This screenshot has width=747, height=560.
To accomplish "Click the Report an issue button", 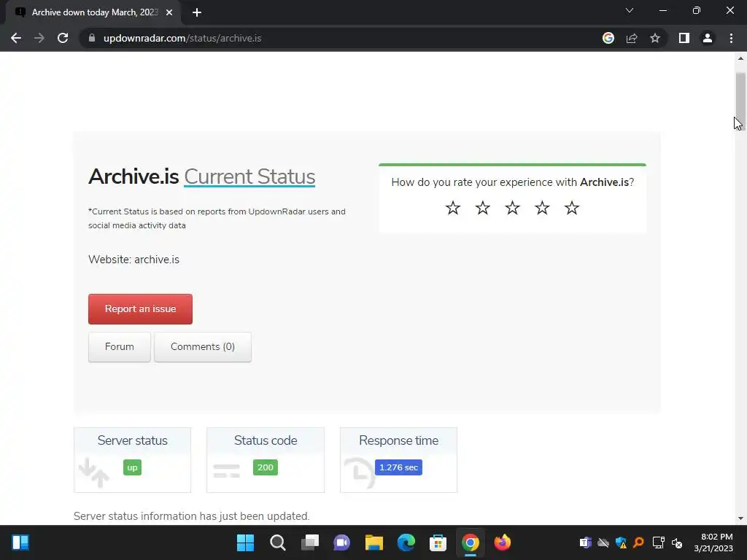I will click(140, 309).
